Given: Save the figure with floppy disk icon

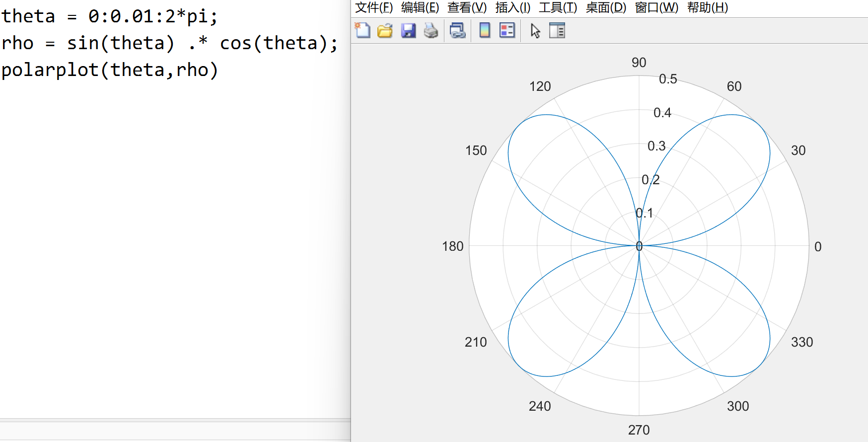Looking at the screenshot, I should click(408, 31).
